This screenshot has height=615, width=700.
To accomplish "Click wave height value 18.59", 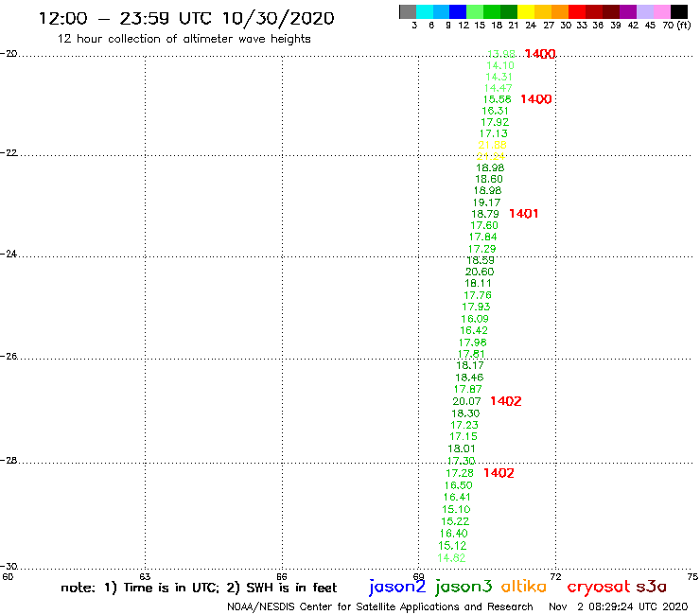I will point(481,260).
